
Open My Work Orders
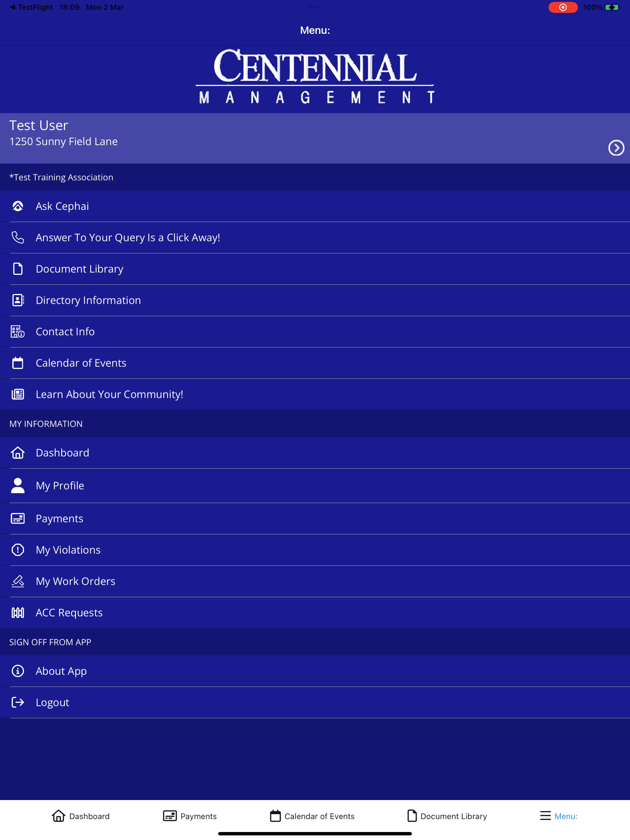coord(315,581)
